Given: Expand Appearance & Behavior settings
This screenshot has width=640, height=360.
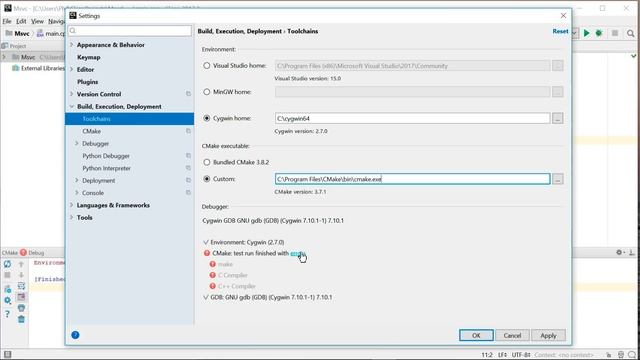Looking at the screenshot, I should pos(72,44).
